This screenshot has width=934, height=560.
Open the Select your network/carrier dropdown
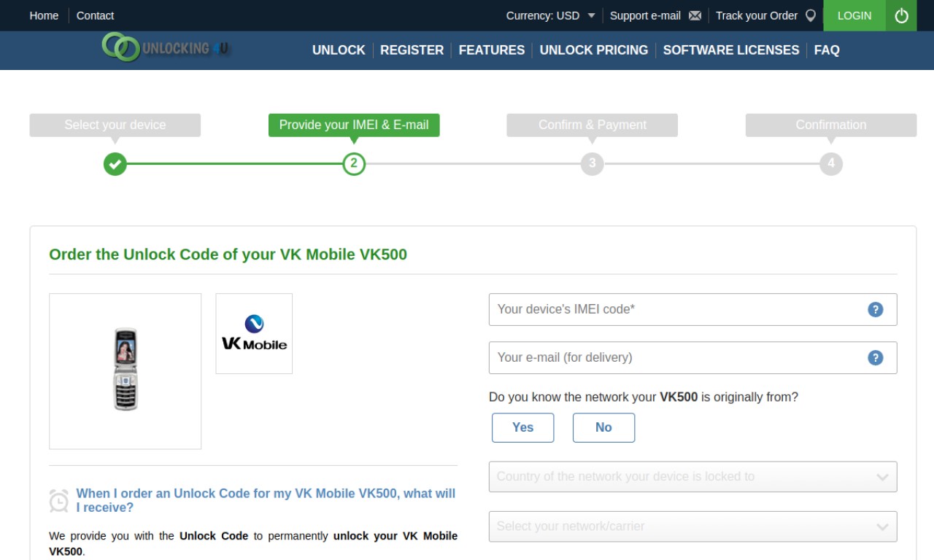(692, 526)
